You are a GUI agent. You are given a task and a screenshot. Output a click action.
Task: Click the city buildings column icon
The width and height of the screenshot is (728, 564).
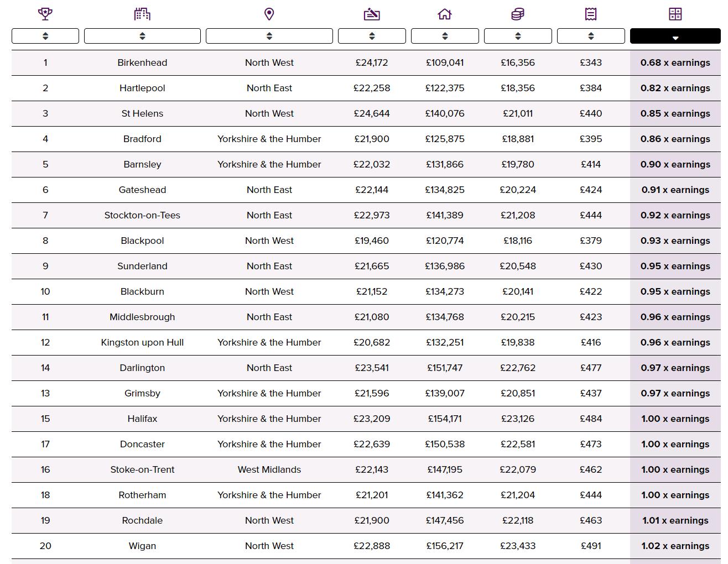pyautogui.click(x=142, y=14)
